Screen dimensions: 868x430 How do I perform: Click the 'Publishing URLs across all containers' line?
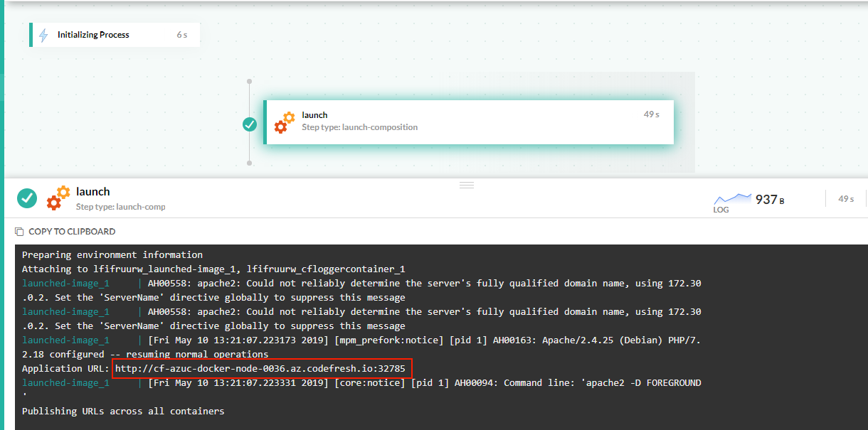click(123, 412)
